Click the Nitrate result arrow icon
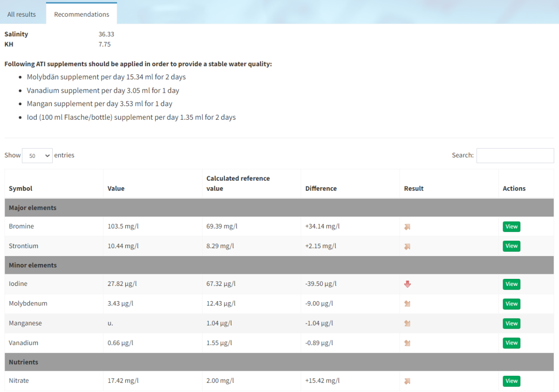The height and width of the screenshot is (392, 559). [x=407, y=381]
